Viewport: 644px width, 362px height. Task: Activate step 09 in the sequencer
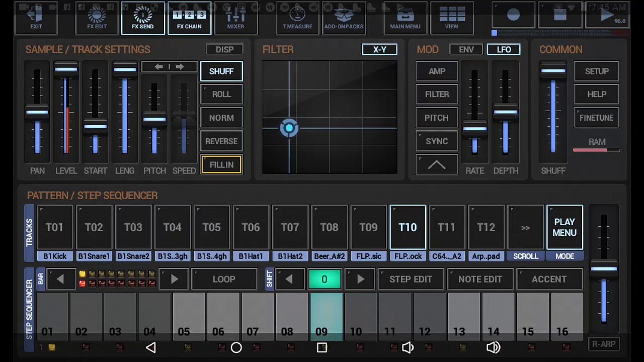[x=326, y=317]
